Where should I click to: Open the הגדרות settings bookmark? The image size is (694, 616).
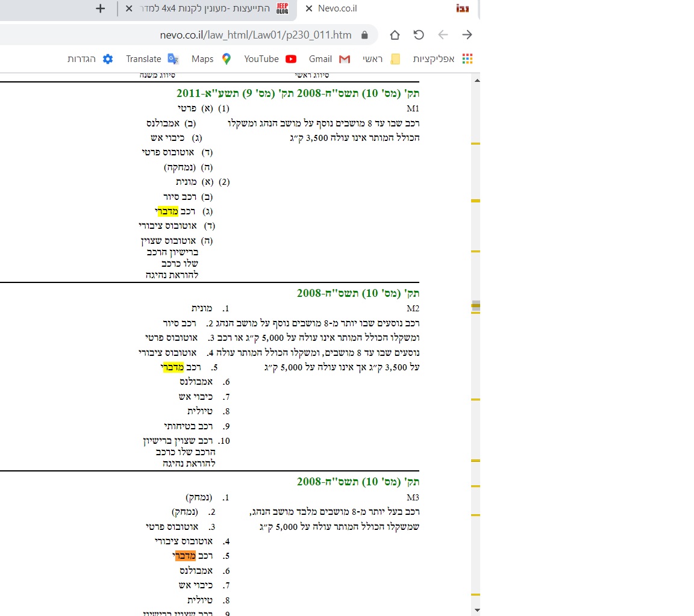90,58
